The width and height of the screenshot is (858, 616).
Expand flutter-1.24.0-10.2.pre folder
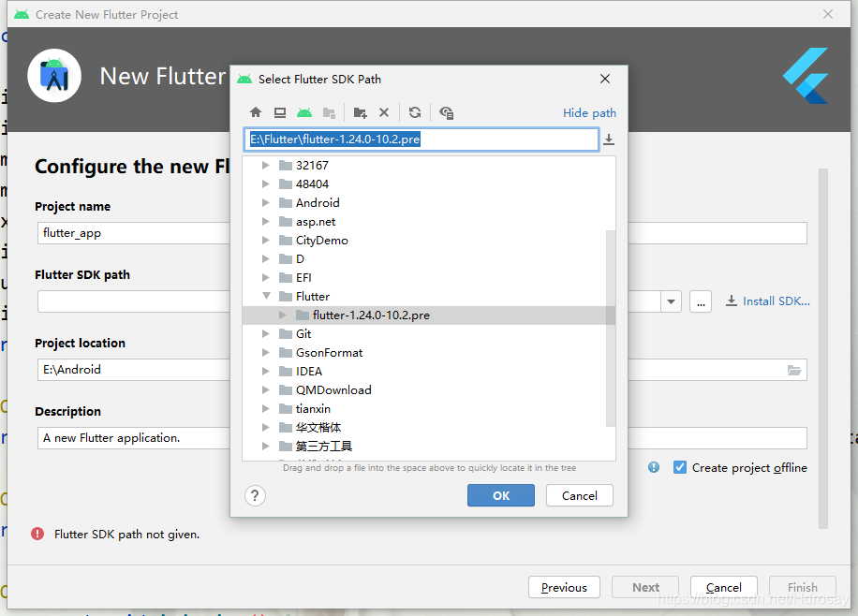(282, 315)
